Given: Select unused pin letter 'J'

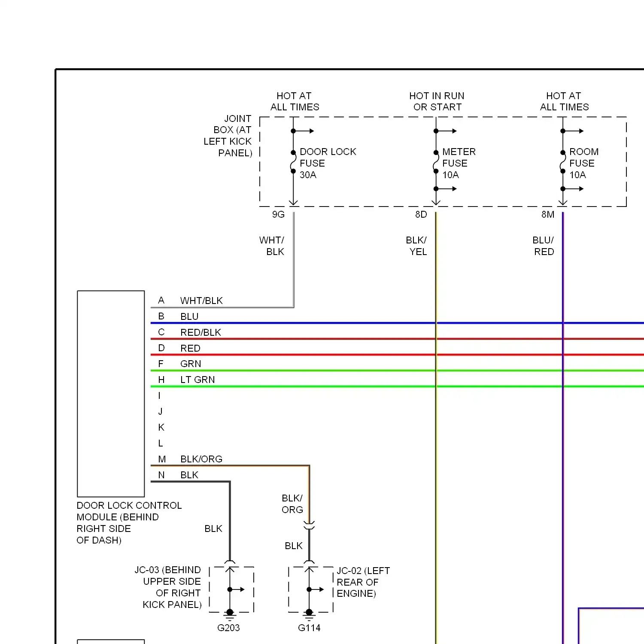Looking at the screenshot, I should coord(160,411).
